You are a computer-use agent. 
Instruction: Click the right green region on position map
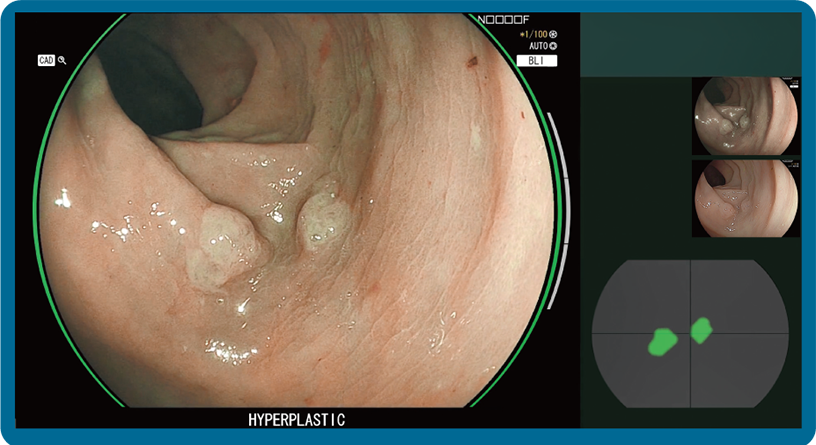[x=701, y=328]
